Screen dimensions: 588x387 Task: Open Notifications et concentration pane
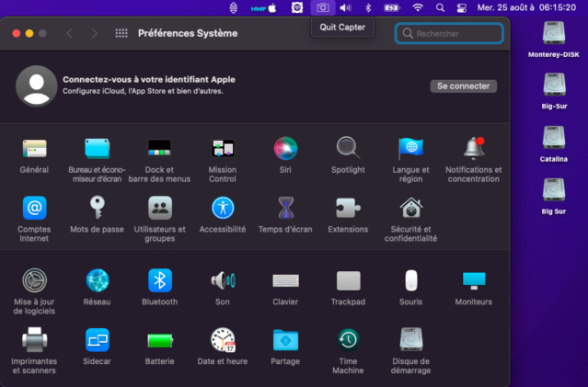pyautogui.click(x=474, y=148)
